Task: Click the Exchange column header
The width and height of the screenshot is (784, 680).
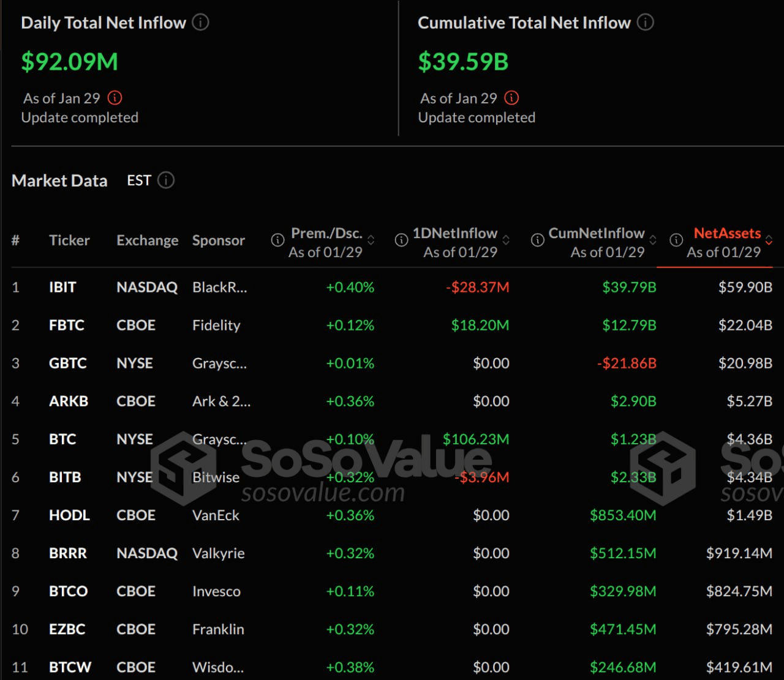Action: point(147,240)
